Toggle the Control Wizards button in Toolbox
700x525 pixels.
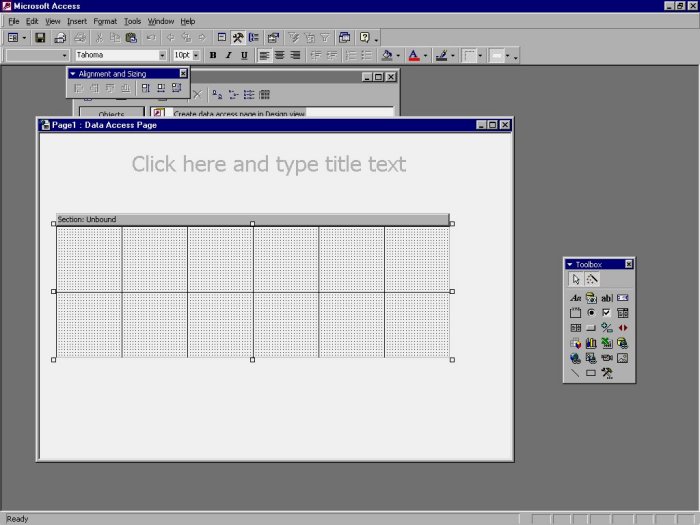click(592, 279)
